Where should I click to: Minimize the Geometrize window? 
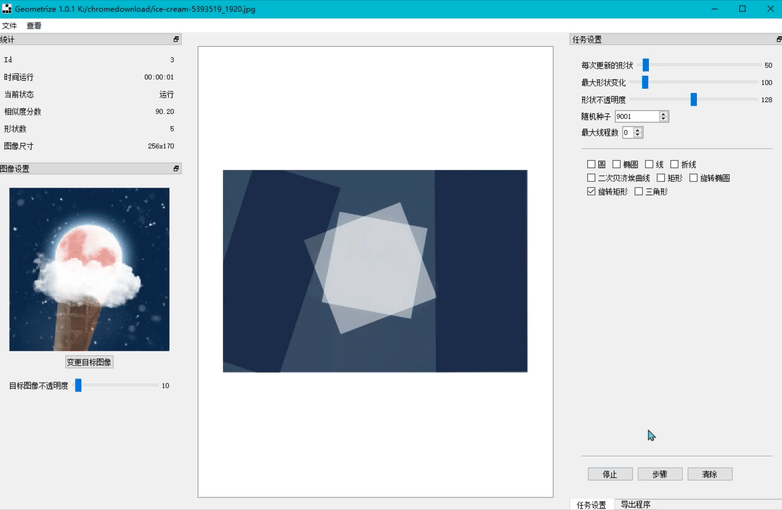[715, 9]
